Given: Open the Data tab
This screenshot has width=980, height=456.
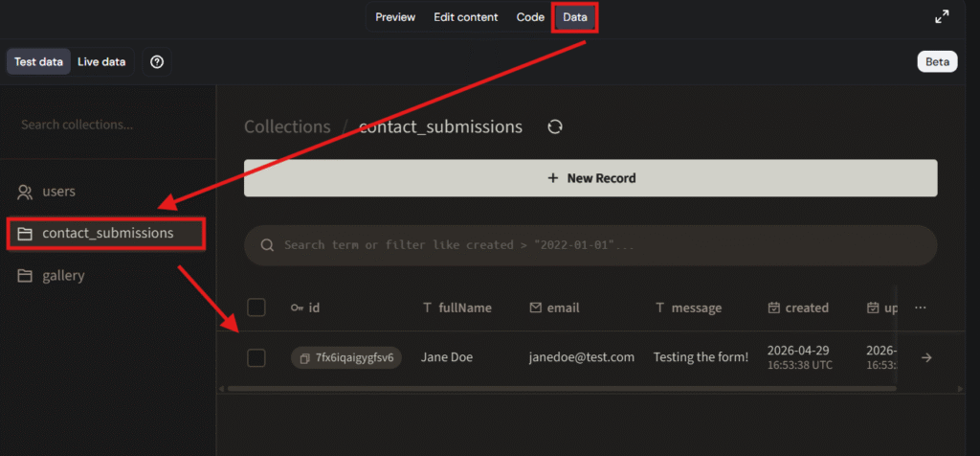Looking at the screenshot, I should click(575, 17).
